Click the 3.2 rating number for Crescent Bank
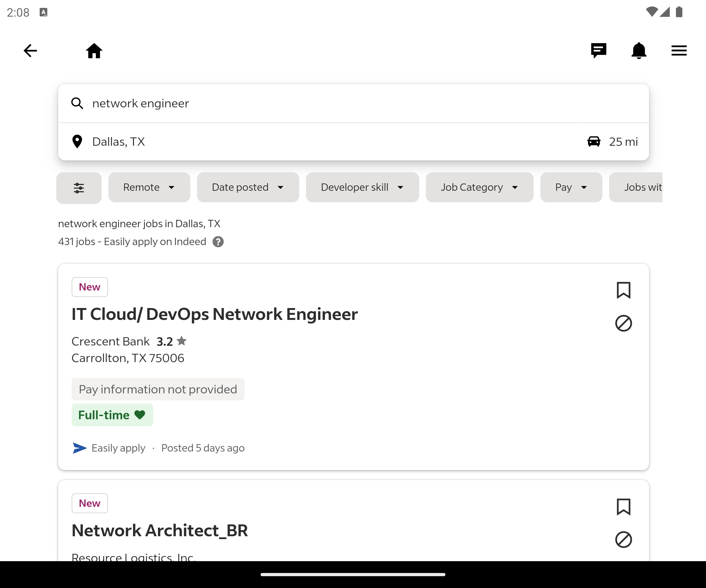 point(165,341)
